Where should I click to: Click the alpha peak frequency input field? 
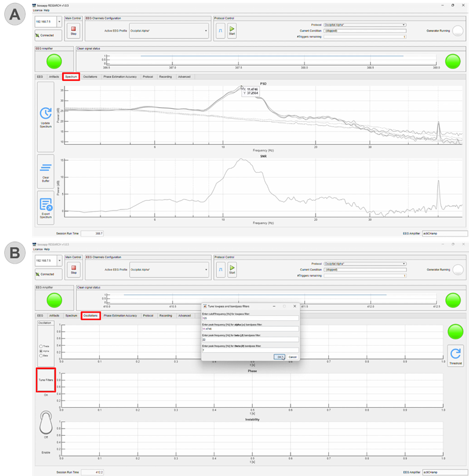250,329
